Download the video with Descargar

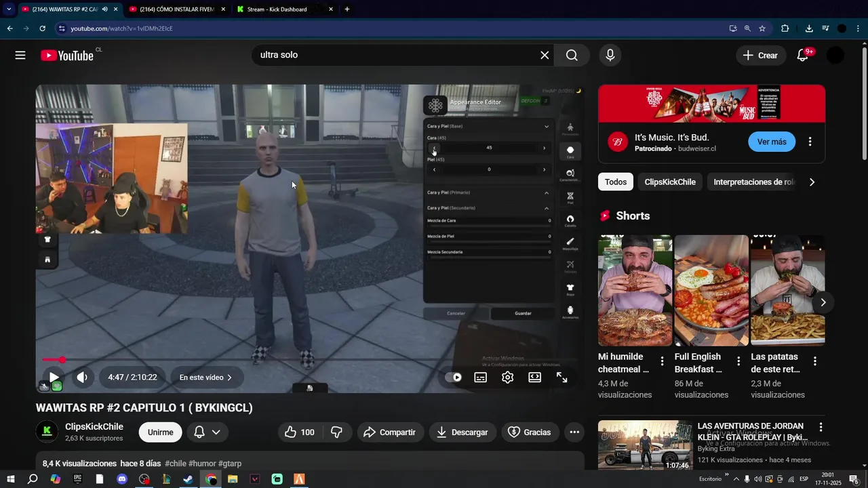pyautogui.click(x=463, y=432)
